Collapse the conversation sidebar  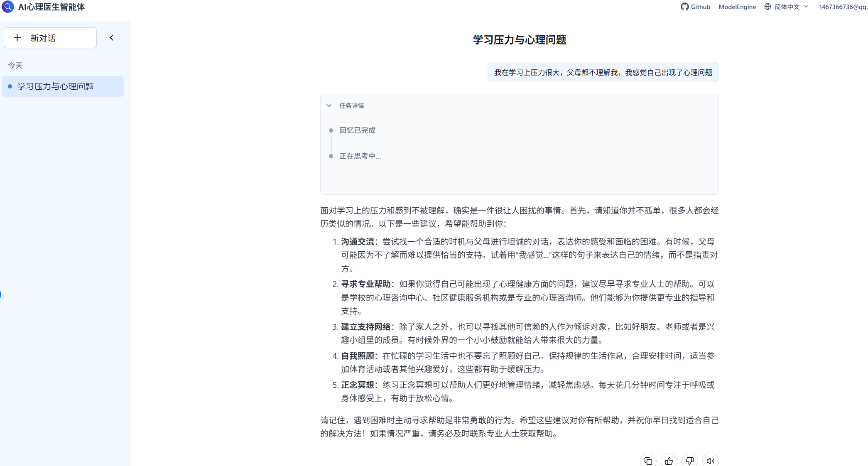(111, 37)
